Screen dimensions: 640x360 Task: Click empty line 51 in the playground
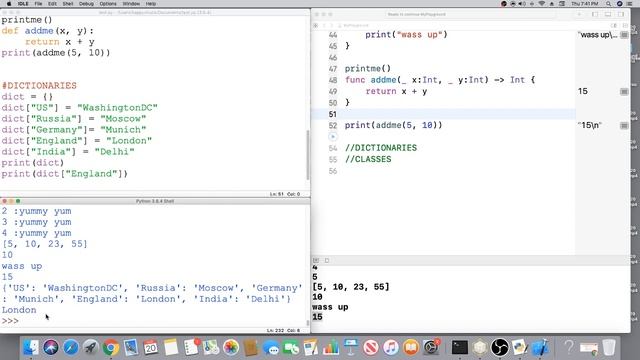coord(443,114)
